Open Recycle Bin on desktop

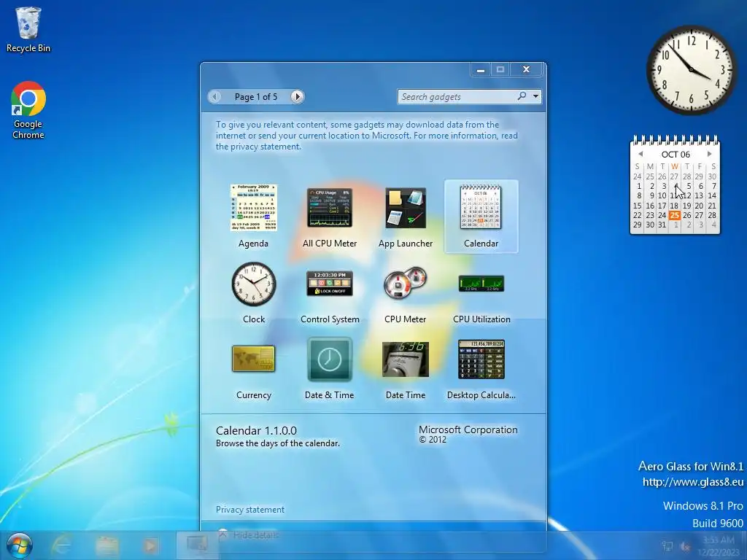point(28,29)
